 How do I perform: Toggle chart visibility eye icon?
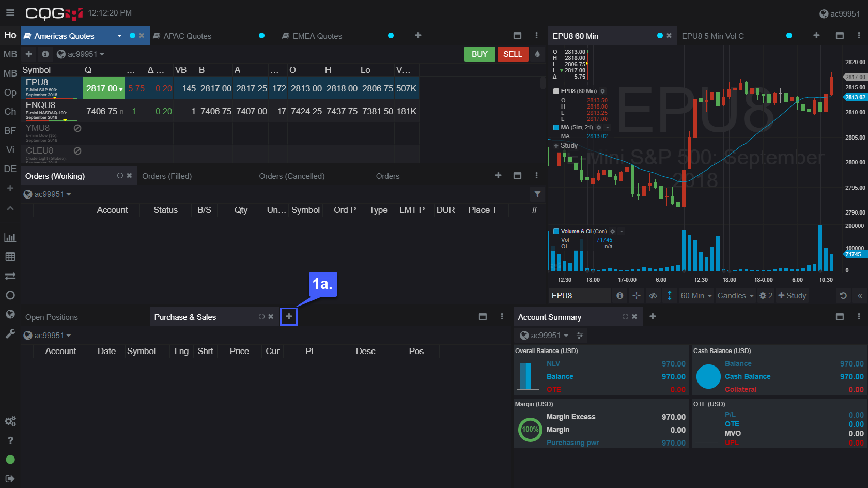coord(653,296)
